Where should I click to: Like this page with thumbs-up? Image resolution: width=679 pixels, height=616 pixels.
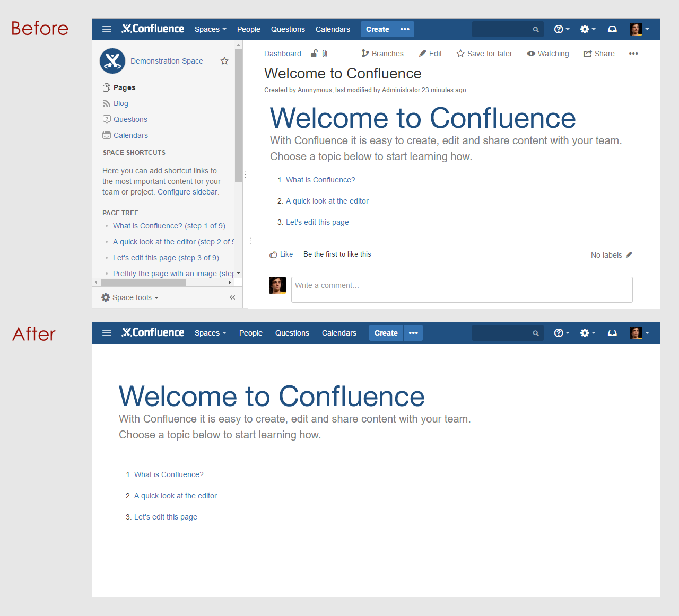point(281,254)
